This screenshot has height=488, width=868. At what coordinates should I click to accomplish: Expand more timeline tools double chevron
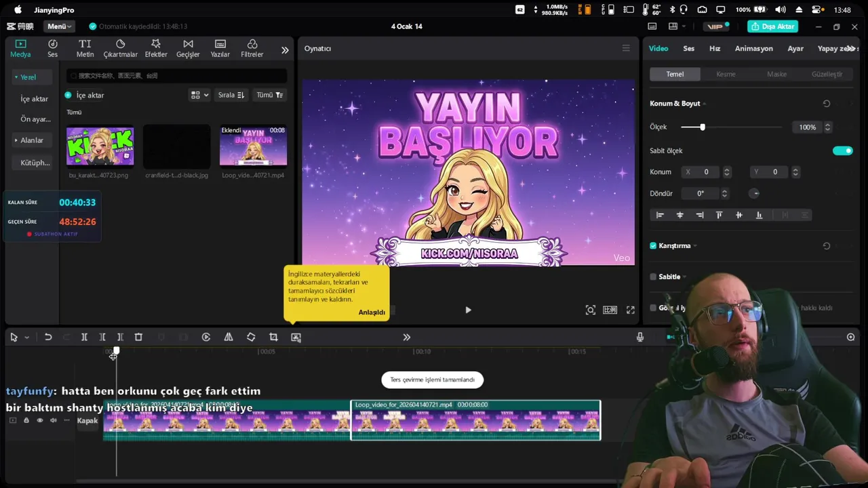pyautogui.click(x=407, y=337)
